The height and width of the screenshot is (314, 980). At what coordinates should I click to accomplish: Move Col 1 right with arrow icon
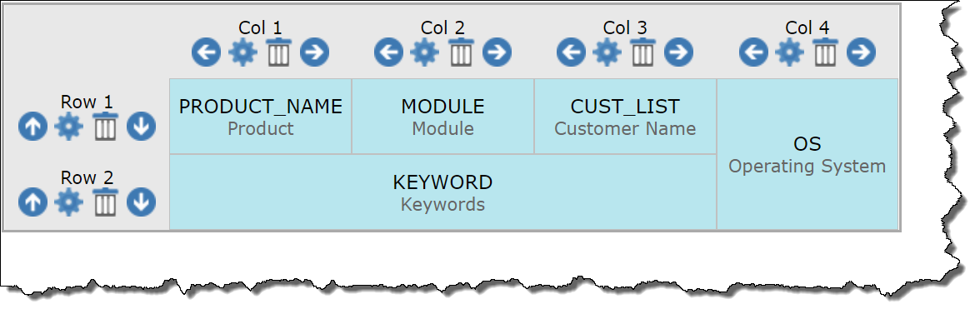[x=314, y=52]
